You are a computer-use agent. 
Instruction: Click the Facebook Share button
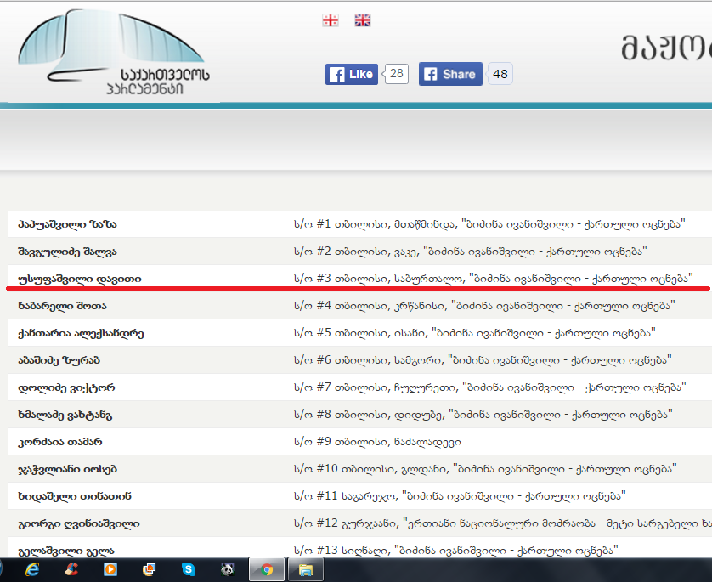(450, 74)
